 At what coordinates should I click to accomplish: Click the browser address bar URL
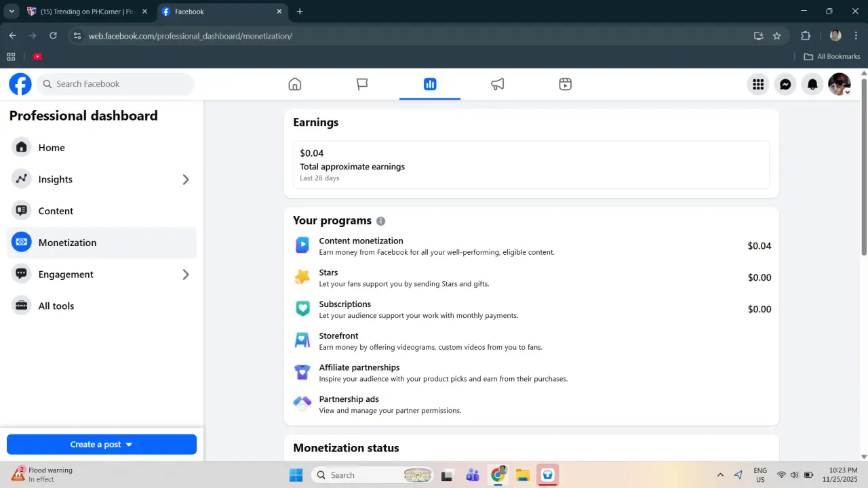pos(191,36)
